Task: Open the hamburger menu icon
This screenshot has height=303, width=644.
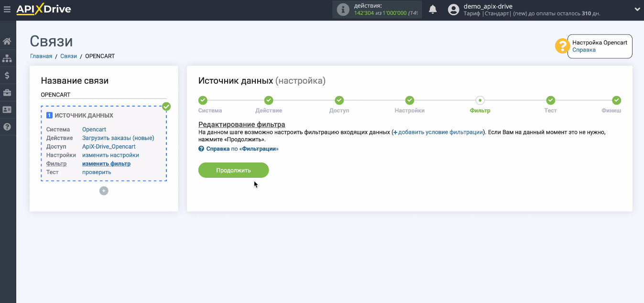Action: 7,9
